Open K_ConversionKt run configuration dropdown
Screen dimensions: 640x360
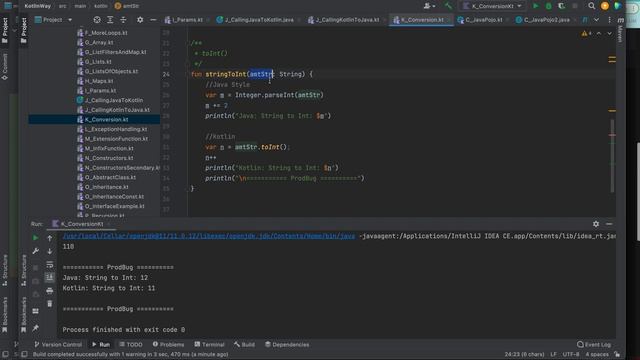click(x=492, y=6)
